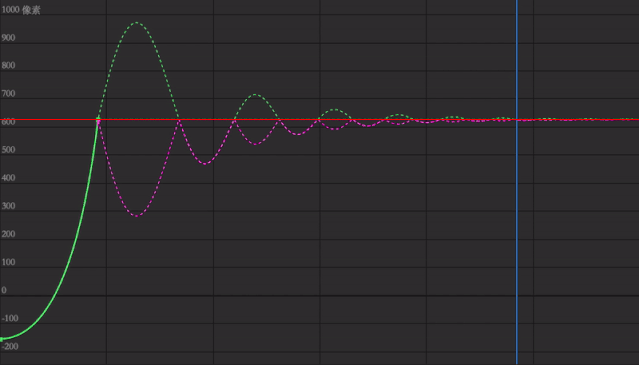Image resolution: width=639 pixels, height=365 pixels.
Task: Select the green keyframe at the curve's start
Action: [2, 339]
